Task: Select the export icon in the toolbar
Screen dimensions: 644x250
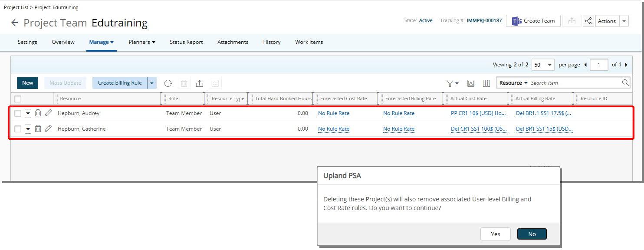Action: [200, 83]
